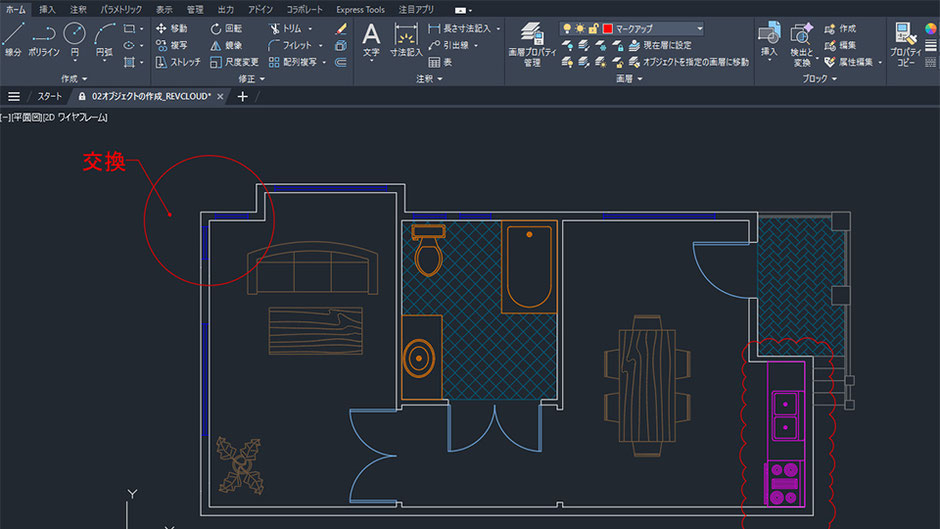Expand the 注釈 panel
This screenshot has width=940, height=529.
[x=429, y=79]
